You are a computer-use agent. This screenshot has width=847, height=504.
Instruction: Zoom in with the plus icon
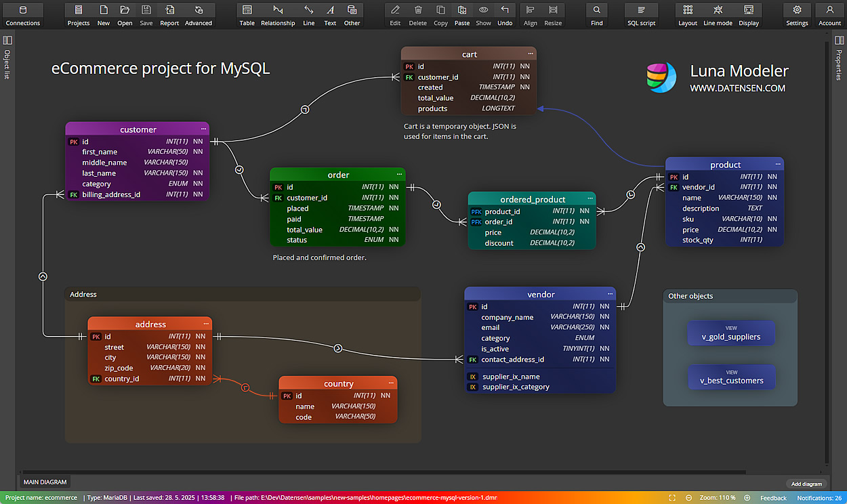(747, 498)
